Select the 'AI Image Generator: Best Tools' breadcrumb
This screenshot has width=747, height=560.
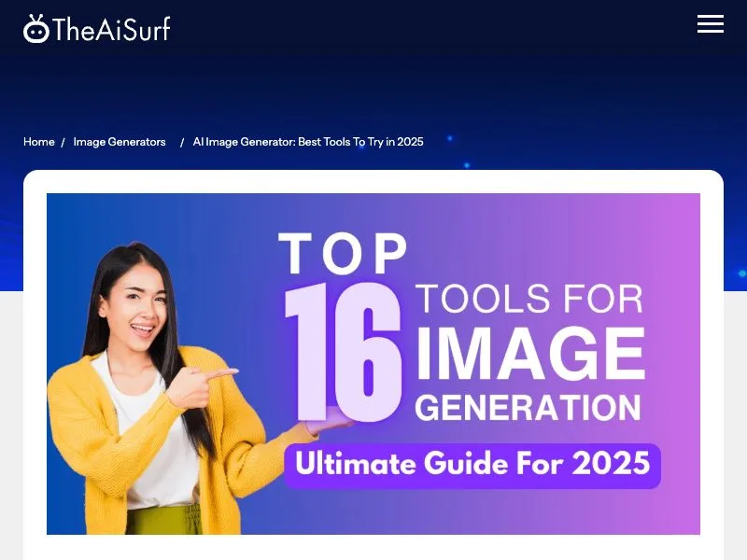[x=308, y=142]
